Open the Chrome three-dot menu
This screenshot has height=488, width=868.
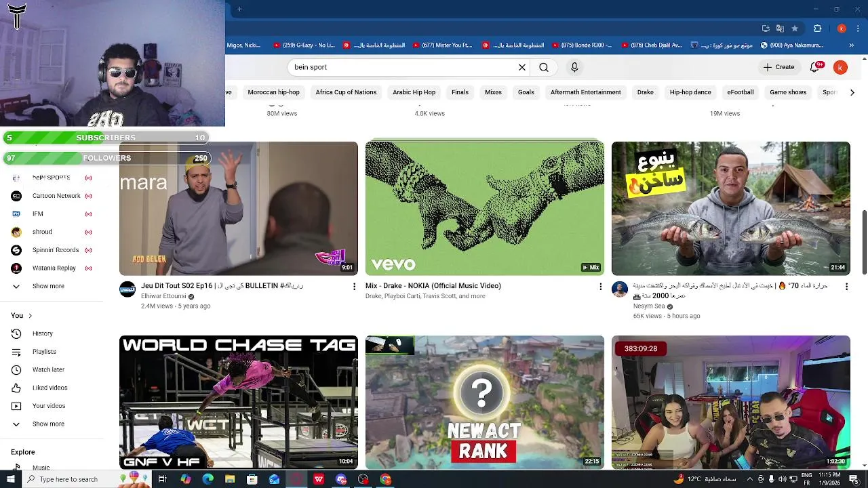pyautogui.click(x=856, y=28)
